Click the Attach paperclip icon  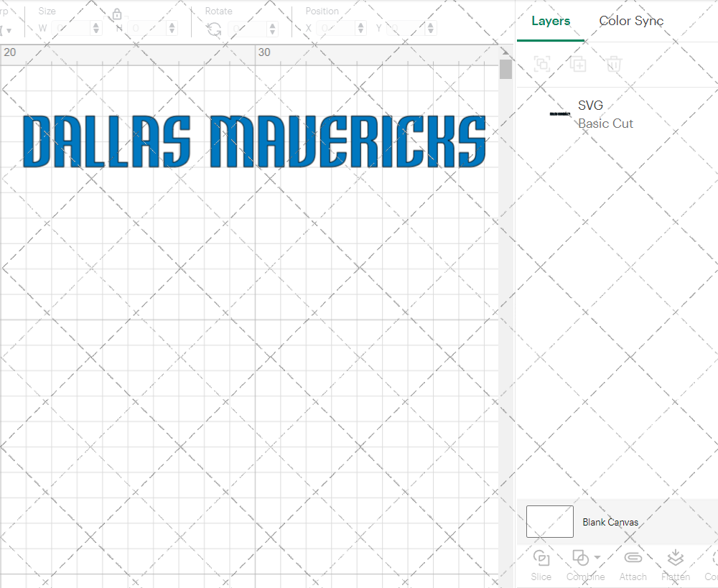(x=633, y=558)
